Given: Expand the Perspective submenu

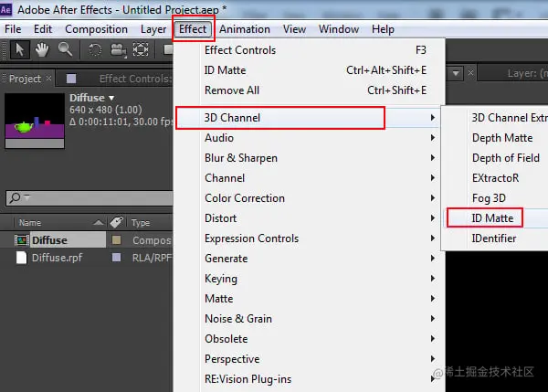Looking at the screenshot, I should pyautogui.click(x=310, y=359).
